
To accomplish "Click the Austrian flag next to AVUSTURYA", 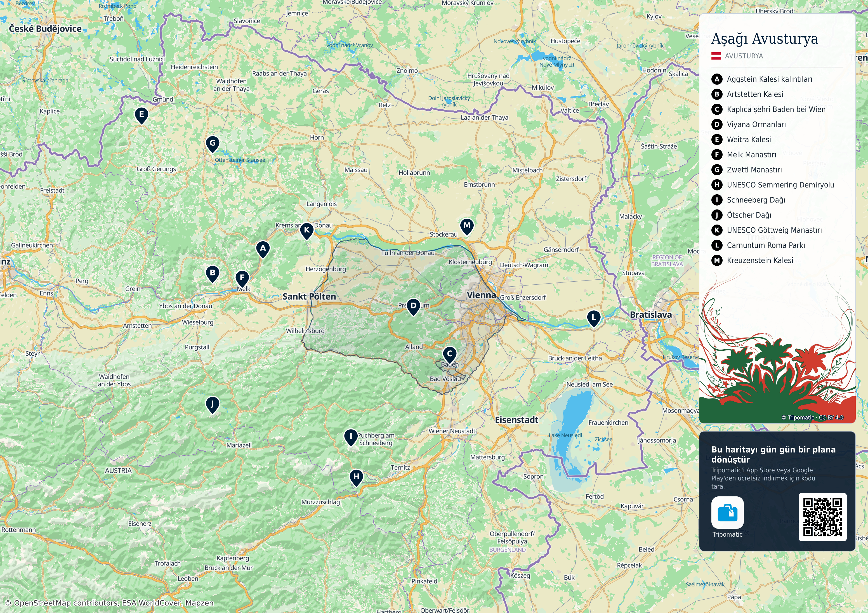I will [x=716, y=56].
